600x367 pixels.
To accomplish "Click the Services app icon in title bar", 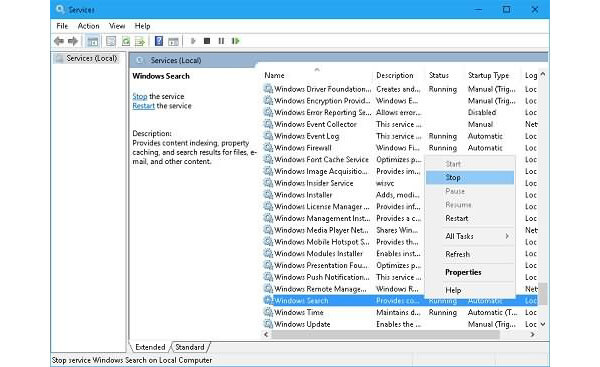I will (x=60, y=9).
